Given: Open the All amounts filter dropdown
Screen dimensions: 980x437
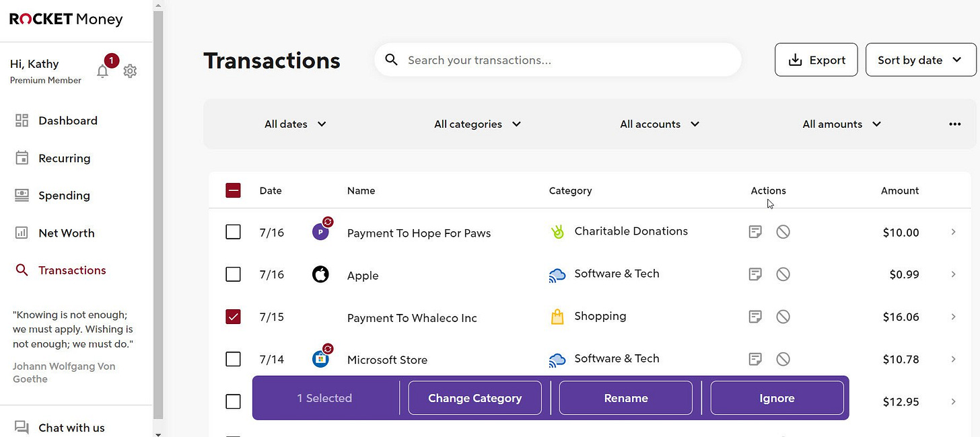Looking at the screenshot, I should click(842, 124).
